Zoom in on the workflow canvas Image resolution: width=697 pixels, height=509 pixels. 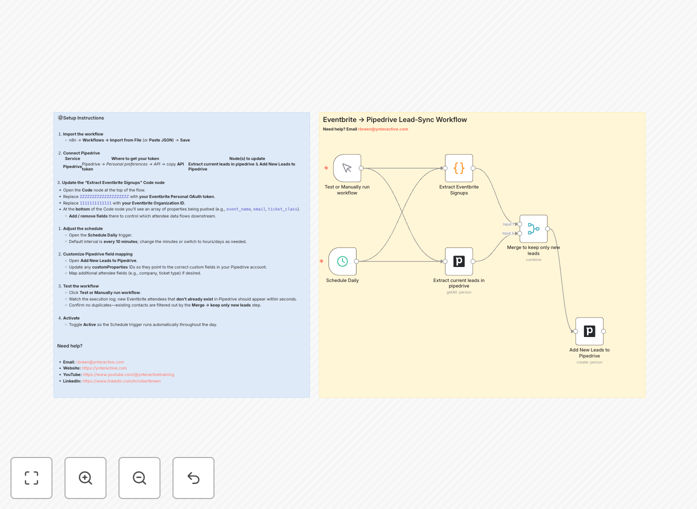pyautogui.click(x=85, y=478)
